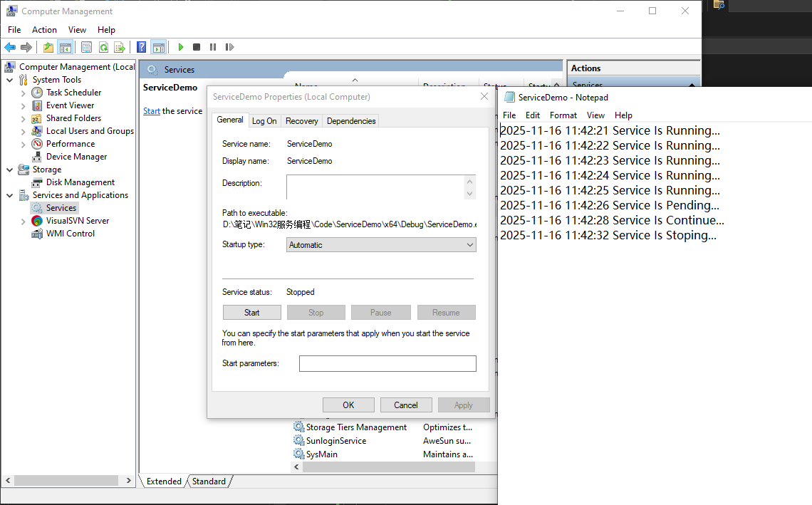The width and height of the screenshot is (812, 505).
Task: Click the Restart Service toolbar icon
Action: pyautogui.click(x=229, y=47)
